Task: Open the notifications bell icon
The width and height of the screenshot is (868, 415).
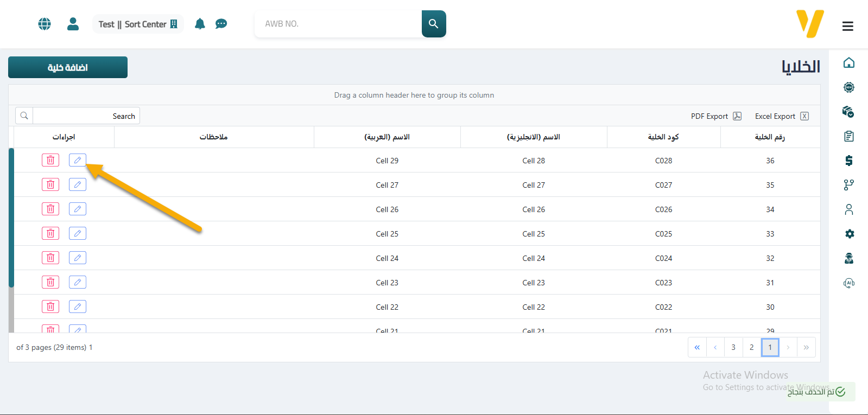Action: click(x=200, y=24)
